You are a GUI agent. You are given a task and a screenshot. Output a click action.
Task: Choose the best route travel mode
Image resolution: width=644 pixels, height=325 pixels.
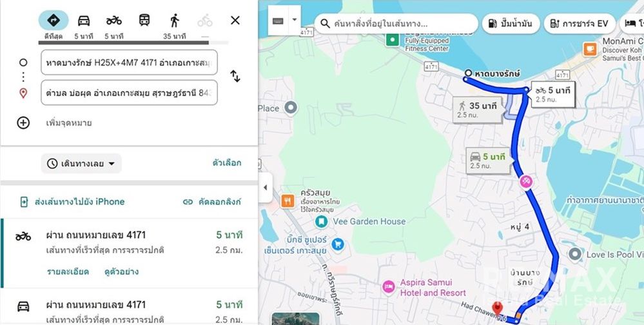click(54, 25)
